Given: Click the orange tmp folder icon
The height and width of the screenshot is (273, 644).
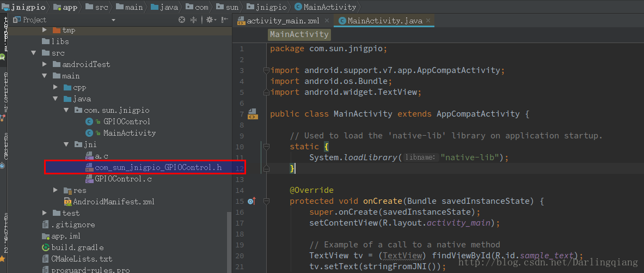Looking at the screenshot, I should (56, 31).
